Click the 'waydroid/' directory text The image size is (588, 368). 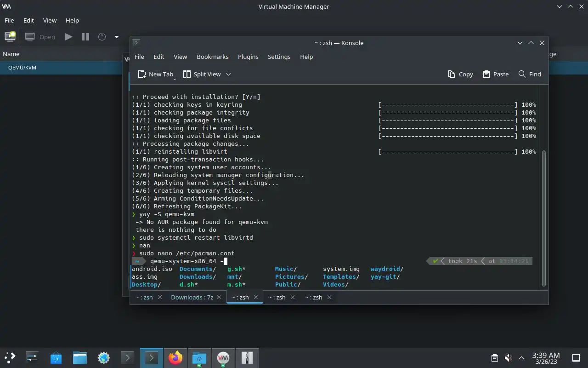point(387,269)
